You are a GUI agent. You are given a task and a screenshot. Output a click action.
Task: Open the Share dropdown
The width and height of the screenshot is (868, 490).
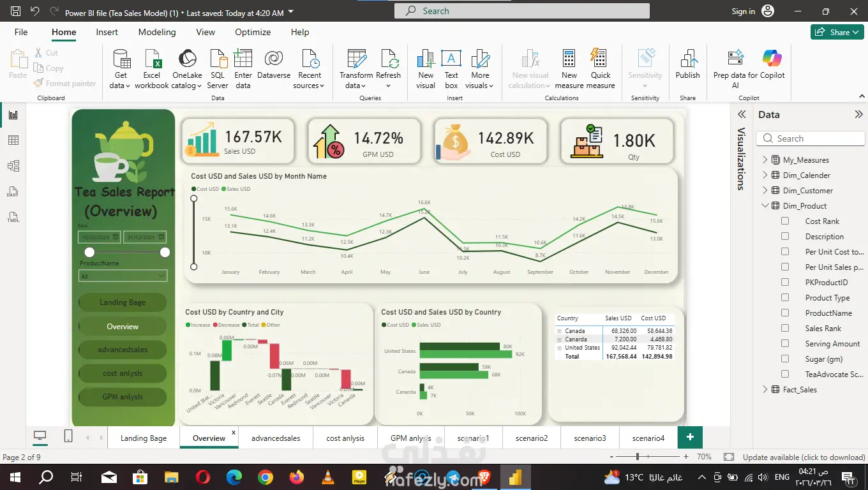click(x=837, y=32)
